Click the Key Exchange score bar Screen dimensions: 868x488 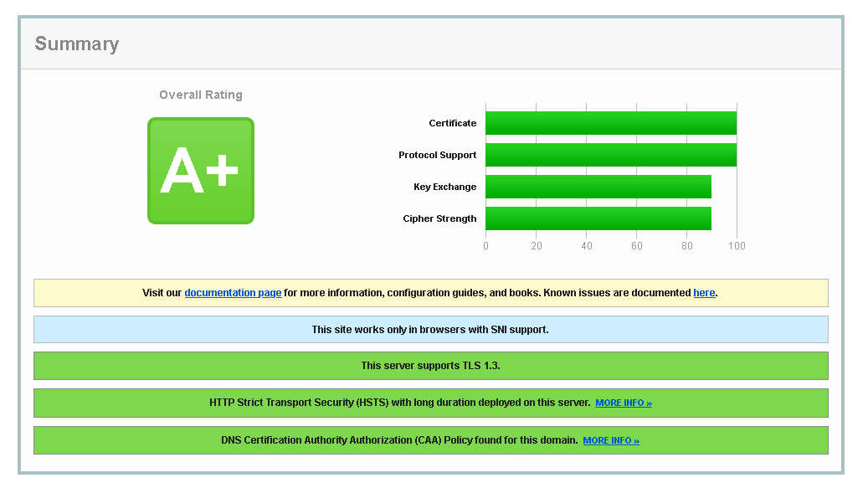click(598, 187)
